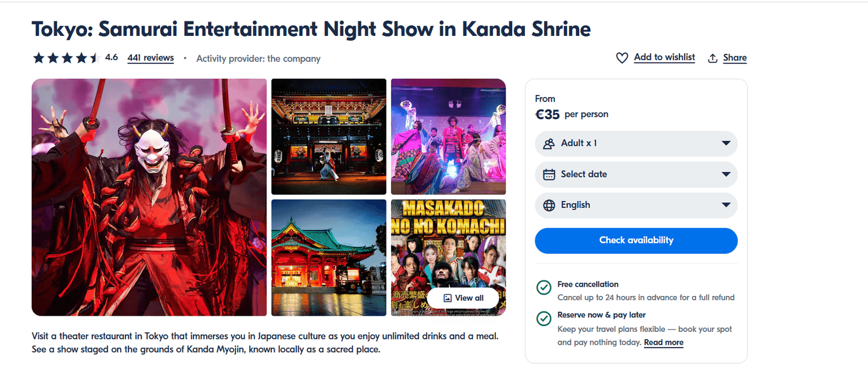This screenshot has width=868, height=373.
Task: Click the participants icon beside Adult
Action: coord(549,144)
